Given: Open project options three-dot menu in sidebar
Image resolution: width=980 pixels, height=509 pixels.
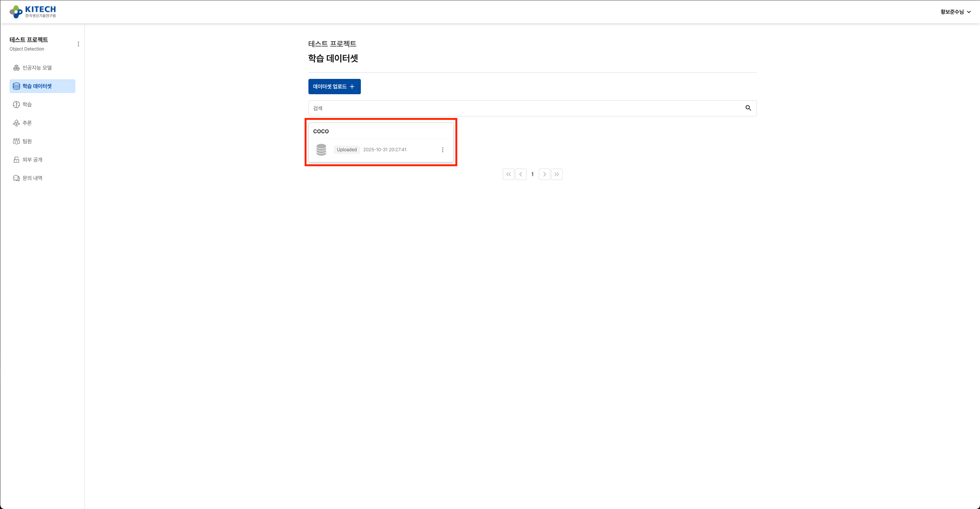Looking at the screenshot, I should pos(78,44).
